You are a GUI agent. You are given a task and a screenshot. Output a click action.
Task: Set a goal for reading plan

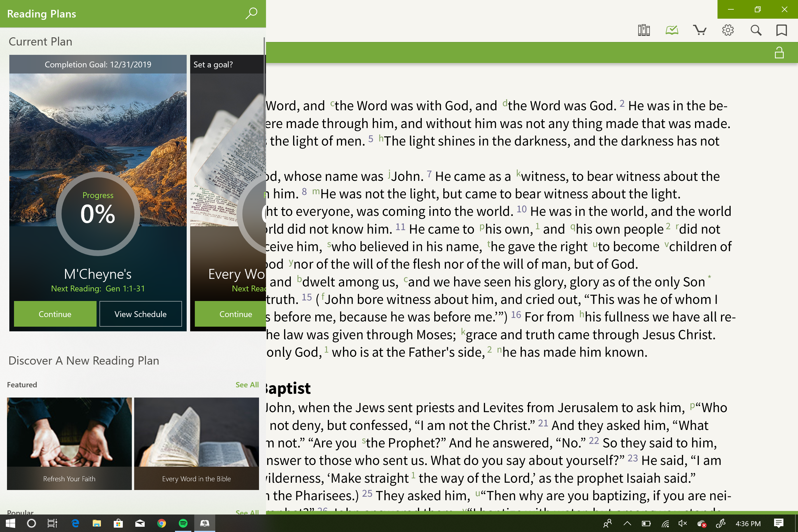(x=213, y=64)
